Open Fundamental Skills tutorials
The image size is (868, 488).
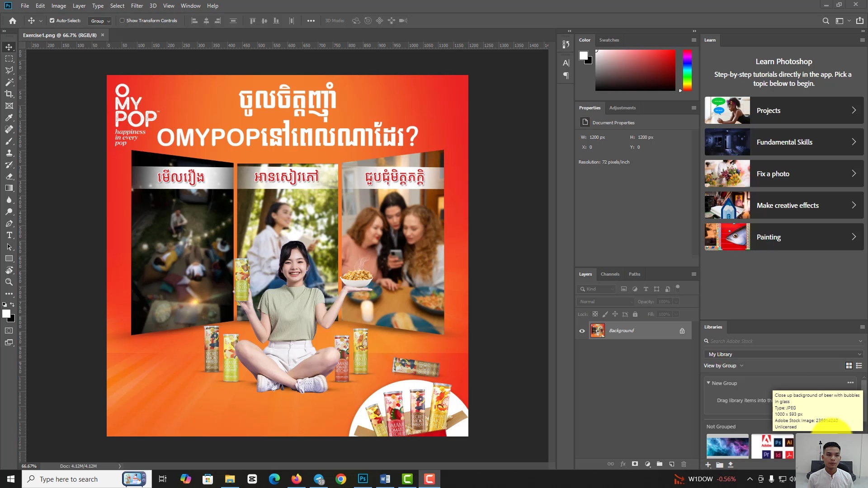pos(784,142)
